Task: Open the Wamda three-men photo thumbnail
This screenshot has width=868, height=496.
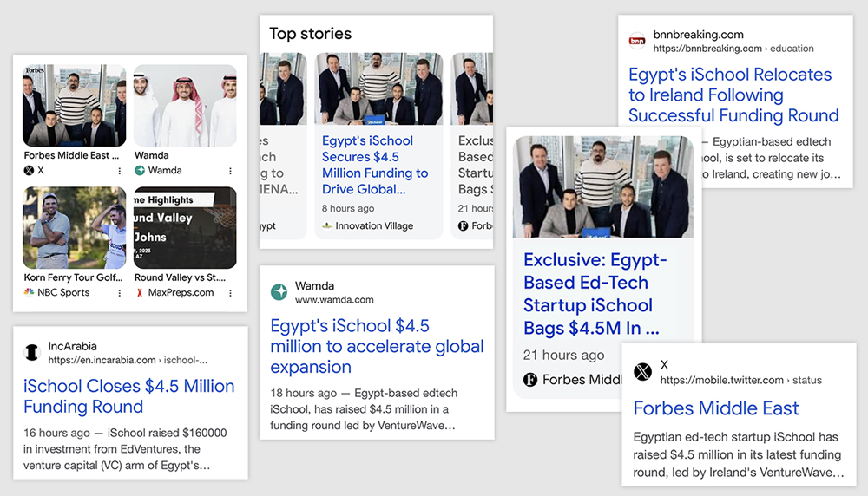Action: coord(185,106)
